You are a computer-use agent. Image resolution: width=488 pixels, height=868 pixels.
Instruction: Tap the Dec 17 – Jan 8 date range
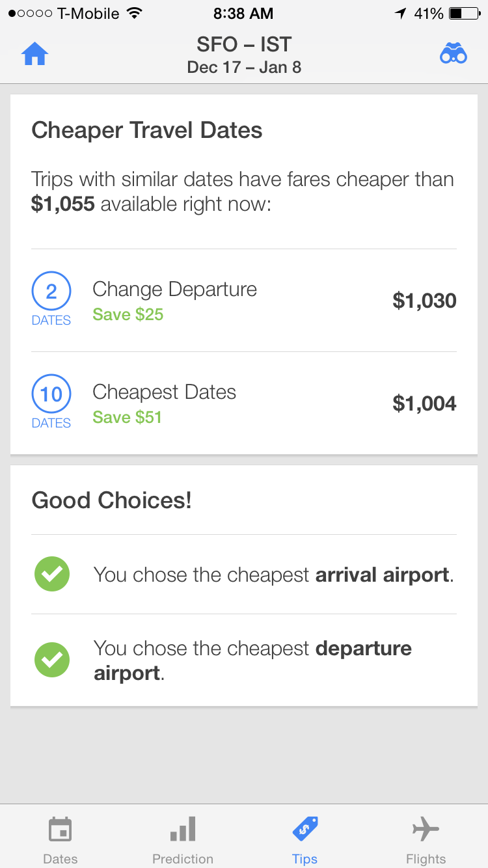point(244,67)
